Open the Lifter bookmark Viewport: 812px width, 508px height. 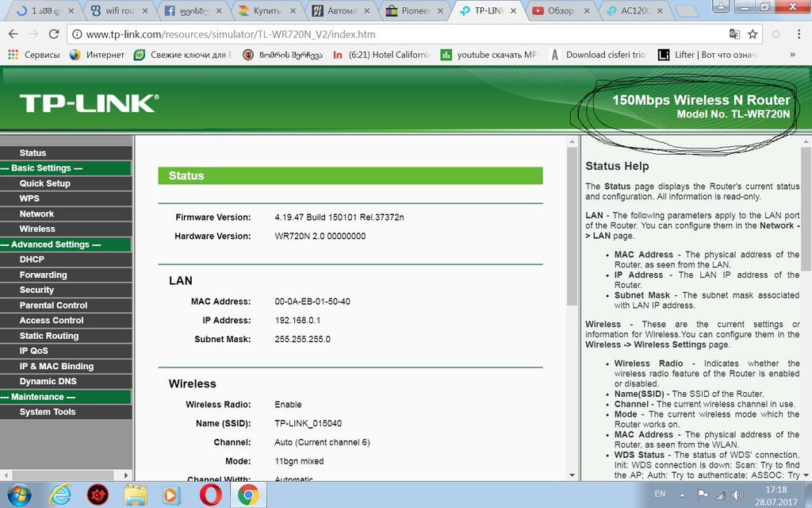point(707,55)
